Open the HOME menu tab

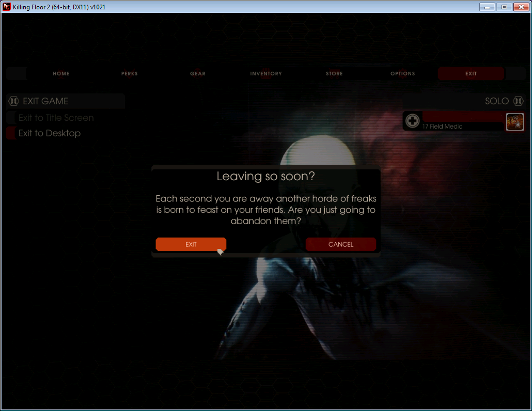[61, 74]
